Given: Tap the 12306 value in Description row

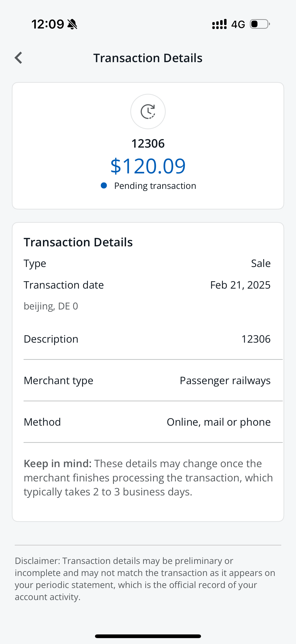Looking at the screenshot, I should (x=256, y=339).
